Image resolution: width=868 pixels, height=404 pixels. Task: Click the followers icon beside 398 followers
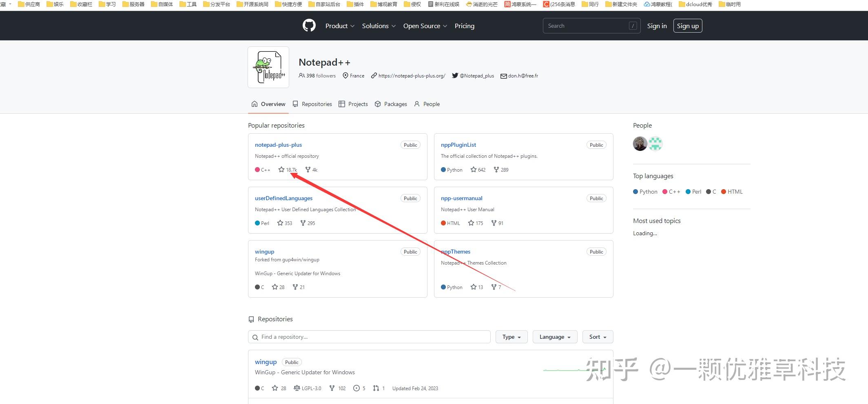tap(301, 75)
